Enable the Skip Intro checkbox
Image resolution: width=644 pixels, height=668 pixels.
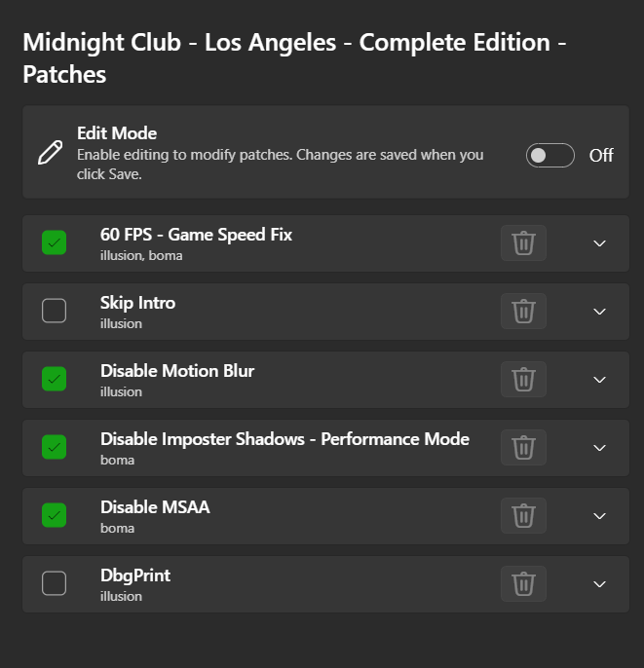coord(55,311)
